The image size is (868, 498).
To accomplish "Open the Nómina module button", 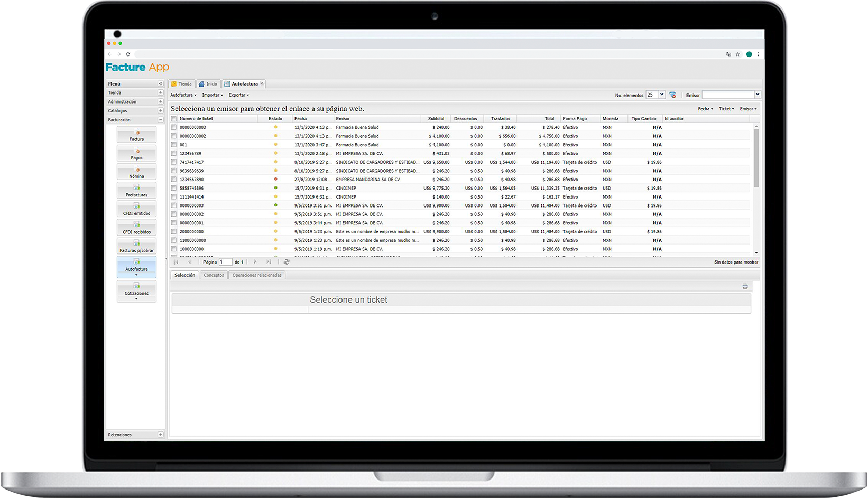I will point(136,172).
